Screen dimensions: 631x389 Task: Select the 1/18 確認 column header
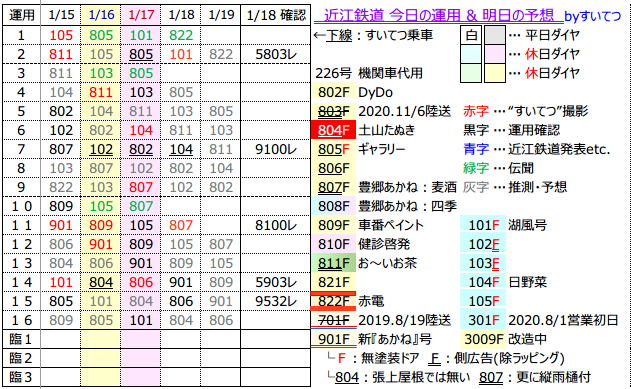276,15
